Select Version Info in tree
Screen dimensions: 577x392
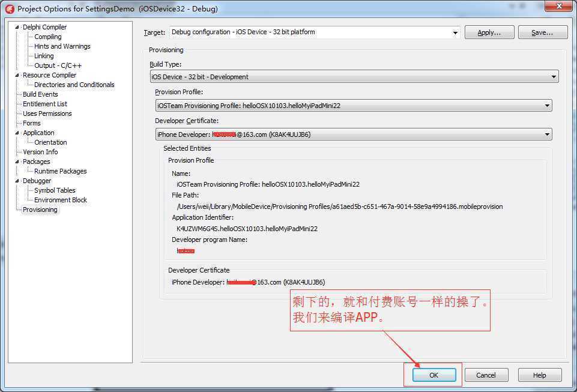coord(40,152)
